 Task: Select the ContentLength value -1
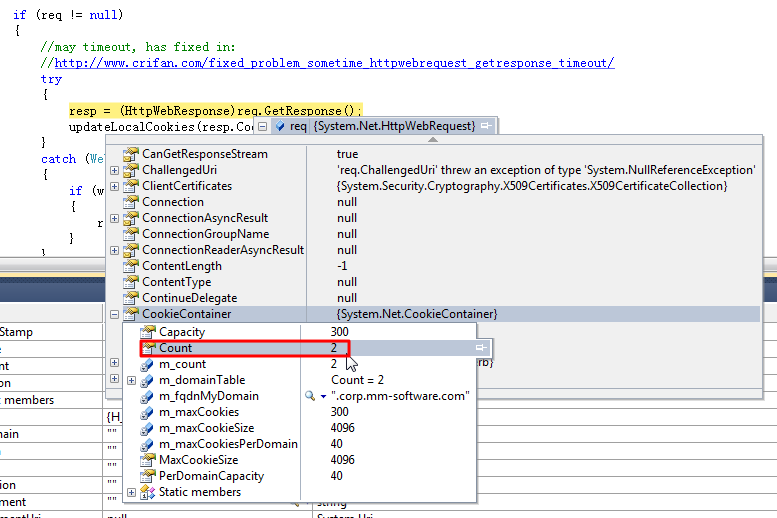(342, 266)
